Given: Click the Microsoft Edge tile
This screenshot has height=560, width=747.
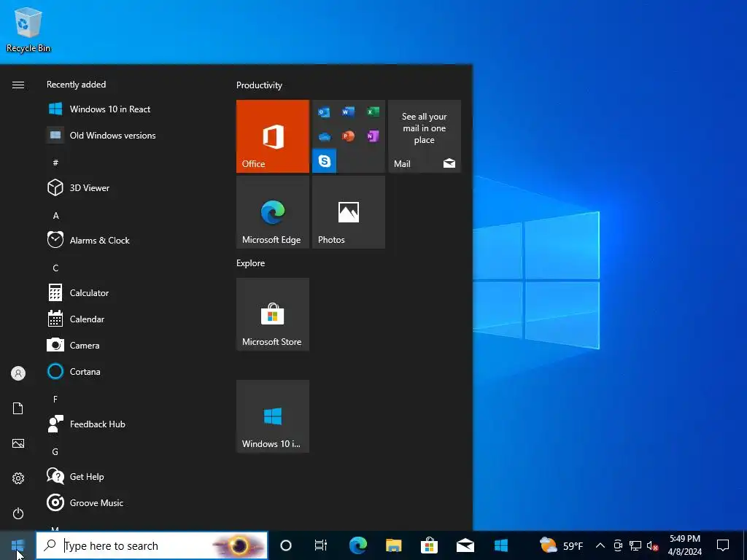Looking at the screenshot, I should (273, 212).
